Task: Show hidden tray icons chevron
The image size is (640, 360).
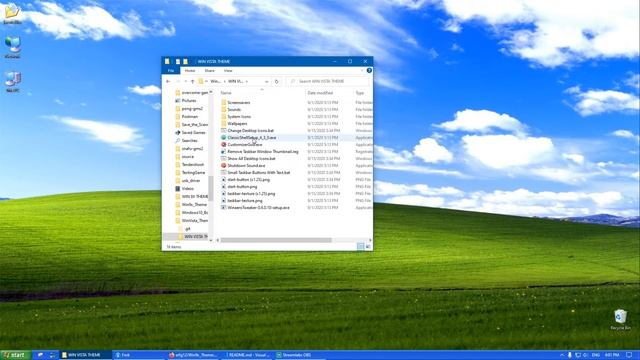Action: [562, 355]
